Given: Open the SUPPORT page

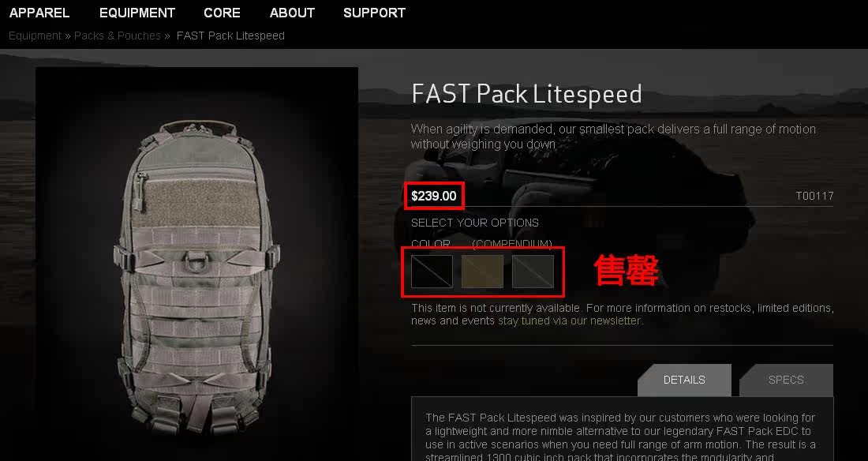Looking at the screenshot, I should (x=374, y=13).
